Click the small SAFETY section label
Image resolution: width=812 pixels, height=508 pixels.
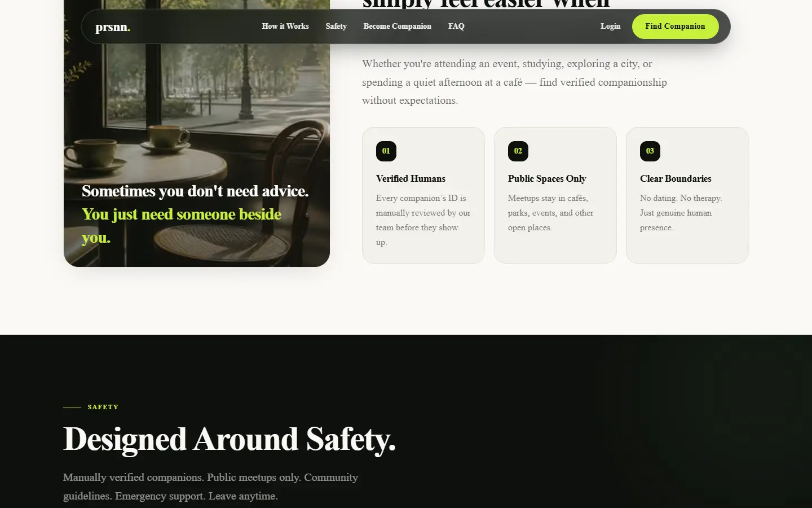(103, 407)
